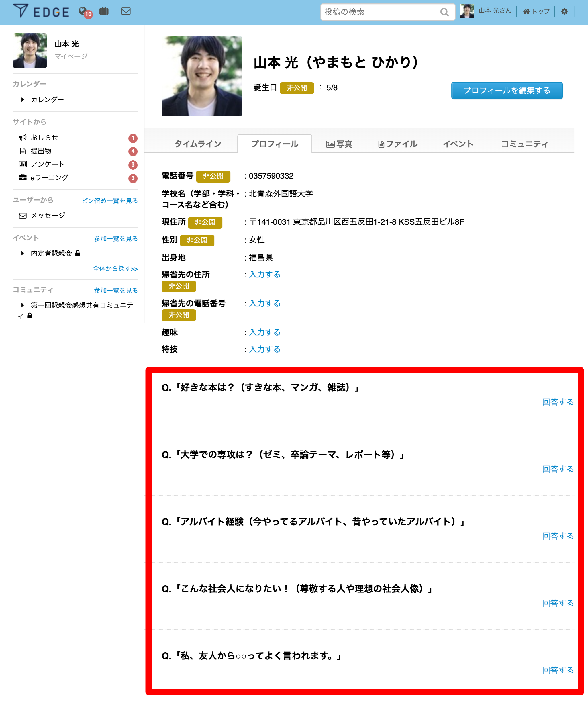This screenshot has width=588, height=701.
Task: Click the lock icon beside 内定者懇親会
Action: coord(77,253)
